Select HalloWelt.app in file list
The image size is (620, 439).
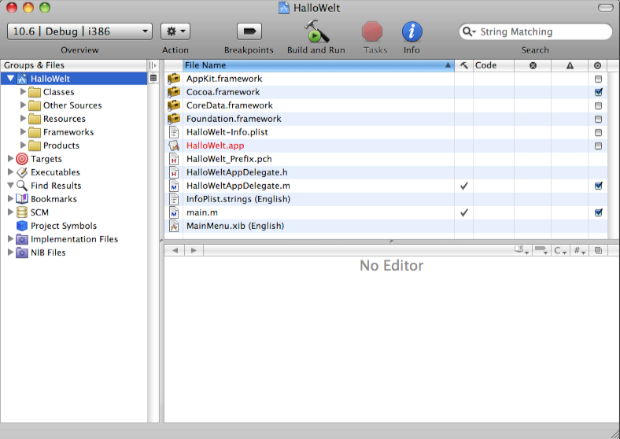(x=215, y=146)
